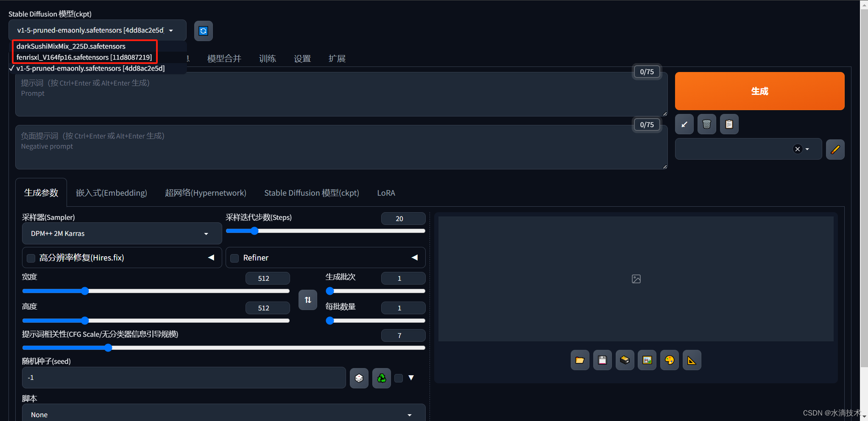This screenshot has height=421, width=868.
Task: Open the checkpoint model dropdown
Action: (97, 30)
